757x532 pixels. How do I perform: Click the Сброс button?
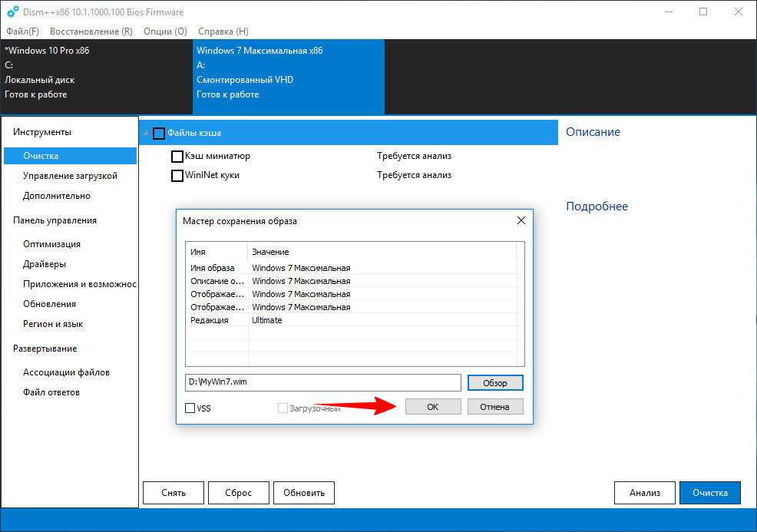tap(239, 493)
